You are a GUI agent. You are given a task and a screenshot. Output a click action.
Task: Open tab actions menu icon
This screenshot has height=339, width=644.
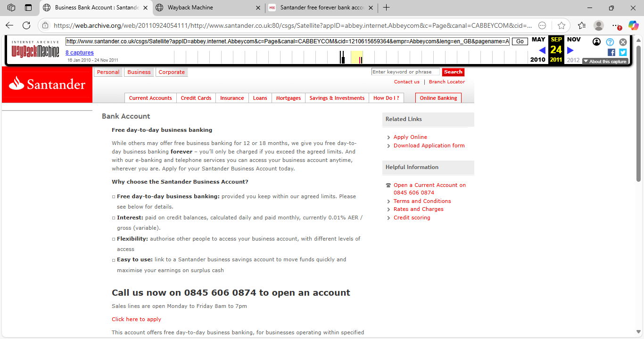(x=28, y=8)
